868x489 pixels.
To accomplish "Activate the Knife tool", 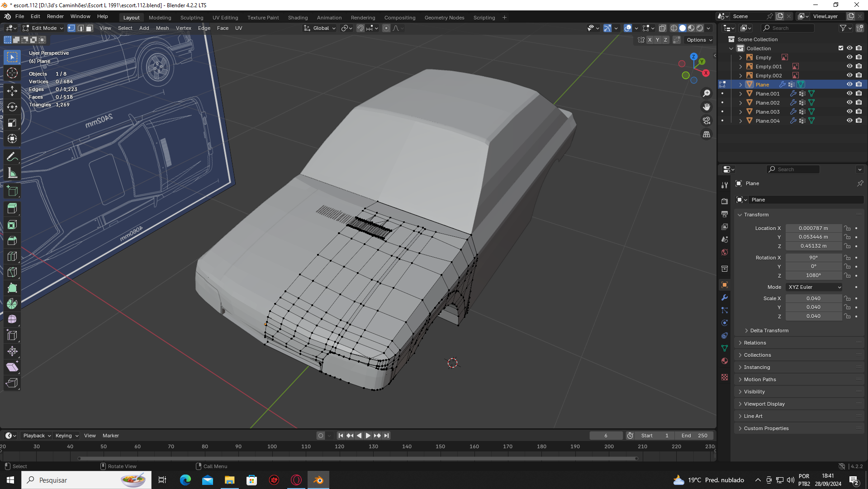I will pyautogui.click(x=12, y=272).
